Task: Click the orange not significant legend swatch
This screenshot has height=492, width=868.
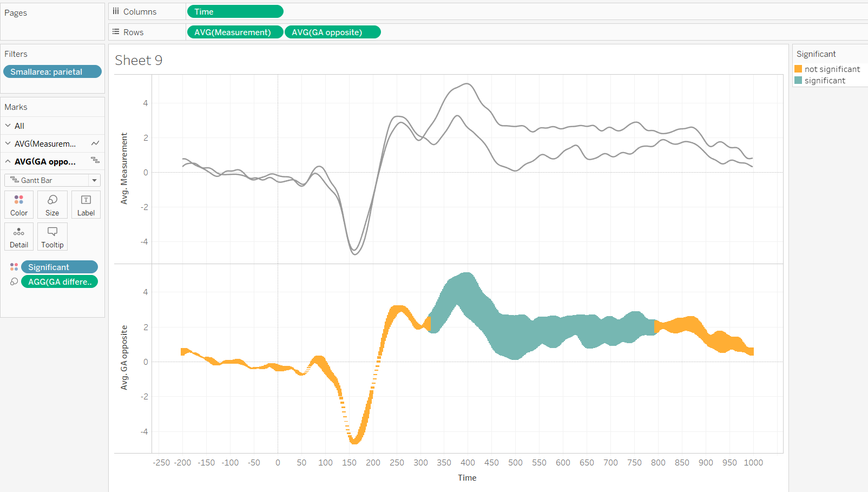Action: click(x=798, y=69)
